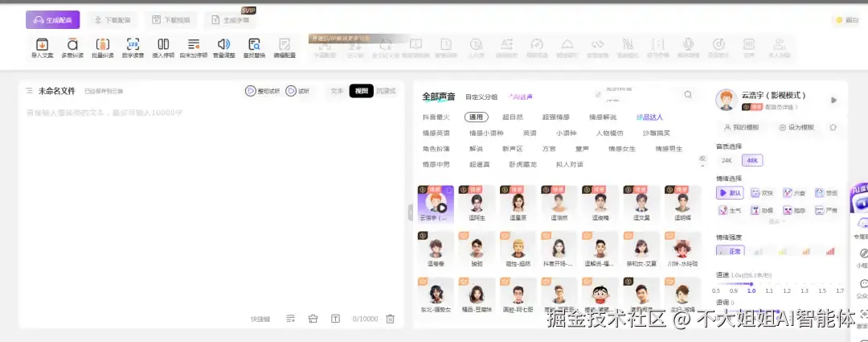
Task: Click the hamburger icon beside 未命名文件
Action: [30, 90]
